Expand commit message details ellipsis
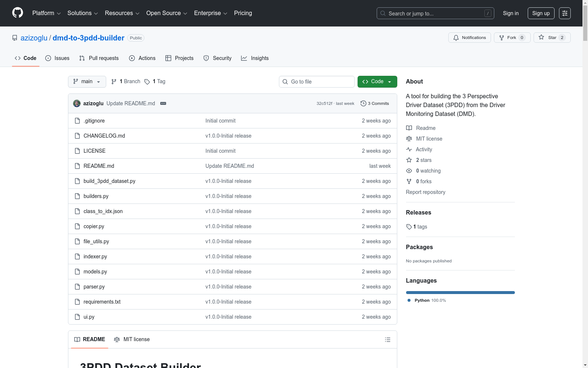The width and height of the screenshot is (588, 368). pos(163,103)
